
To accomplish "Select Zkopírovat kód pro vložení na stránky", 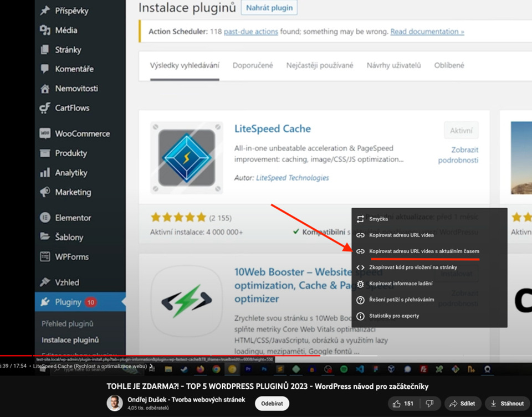I will pyautogui.click(x=429, y=267).
